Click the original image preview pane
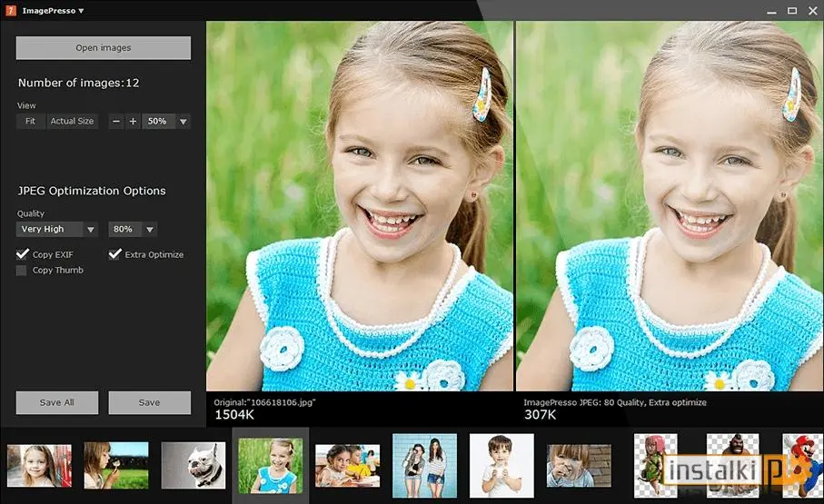 click(x=360, y=206)
